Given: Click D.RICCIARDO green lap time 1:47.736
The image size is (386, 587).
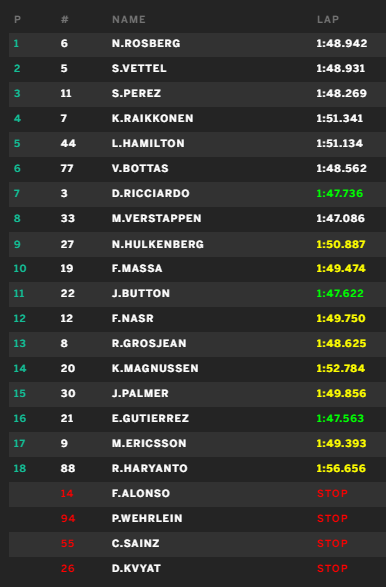Looking at the screenshot, I should pos(340,194).
